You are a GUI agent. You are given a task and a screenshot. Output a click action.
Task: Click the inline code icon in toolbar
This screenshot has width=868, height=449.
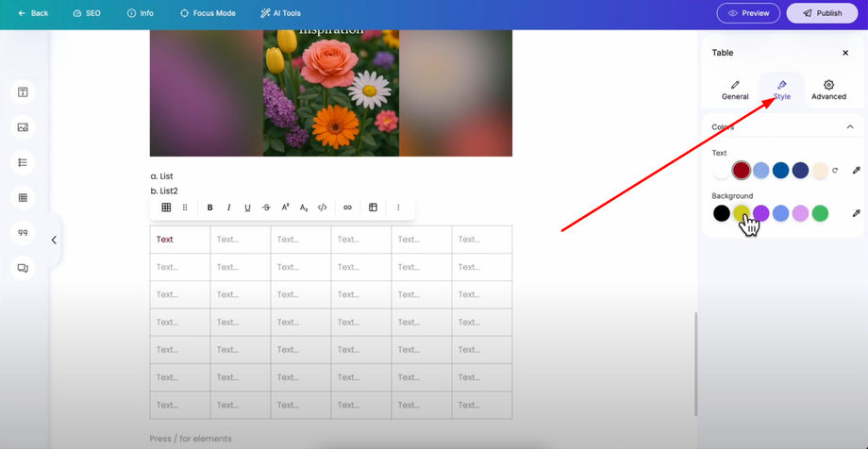tap(323, 208)
